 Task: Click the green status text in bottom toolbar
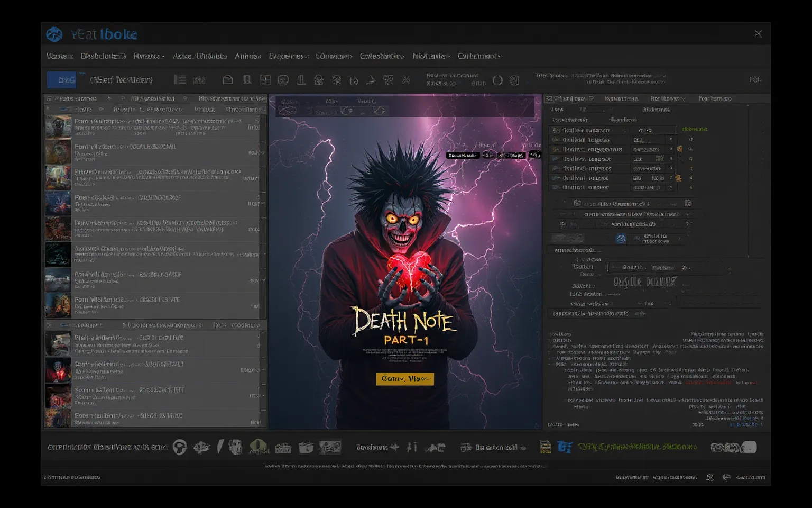pos(638,447)
